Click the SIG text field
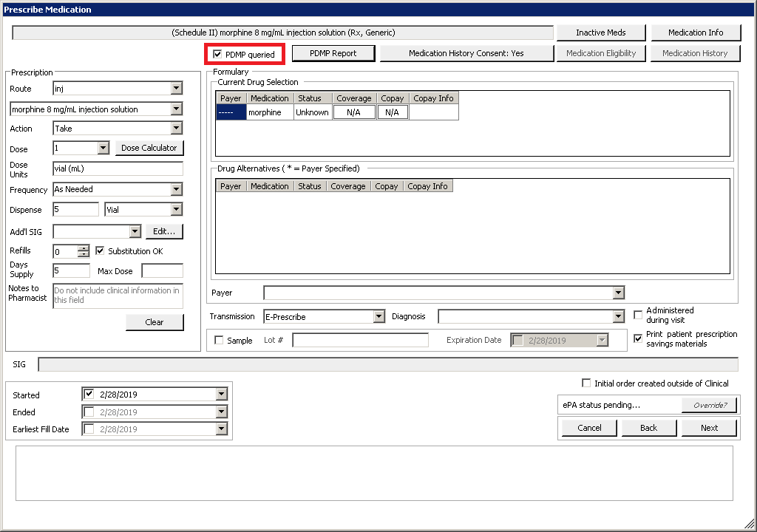 pos(388,364)
